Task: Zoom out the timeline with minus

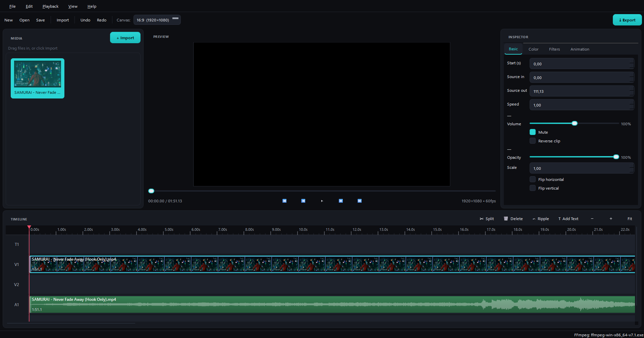Action: [x=592, y=219]
